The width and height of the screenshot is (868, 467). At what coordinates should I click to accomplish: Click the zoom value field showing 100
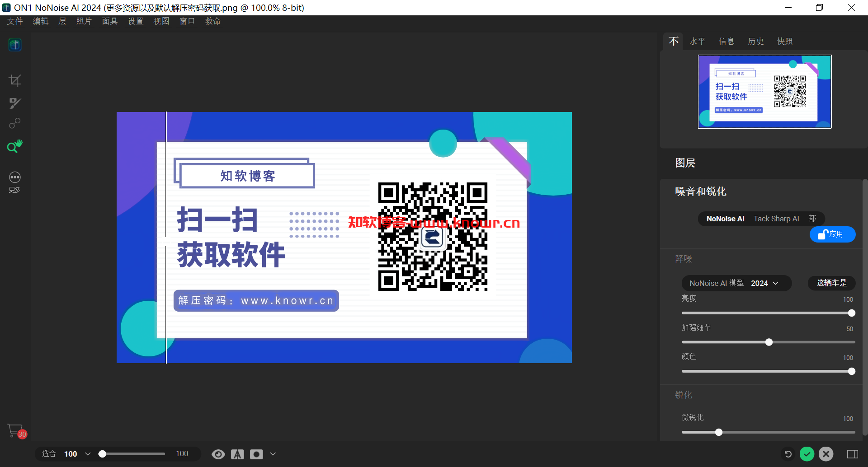[x=182, y=454]
